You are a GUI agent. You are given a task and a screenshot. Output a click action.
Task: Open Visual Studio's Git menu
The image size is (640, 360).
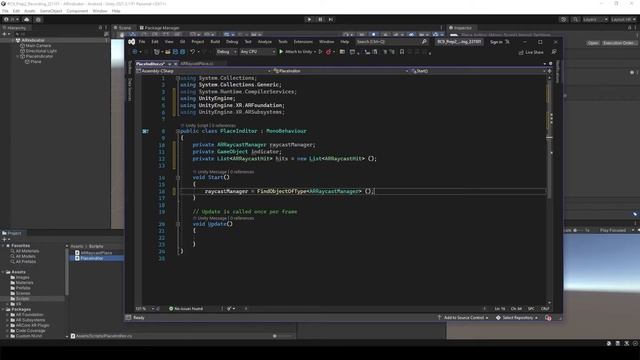point(182,42)
